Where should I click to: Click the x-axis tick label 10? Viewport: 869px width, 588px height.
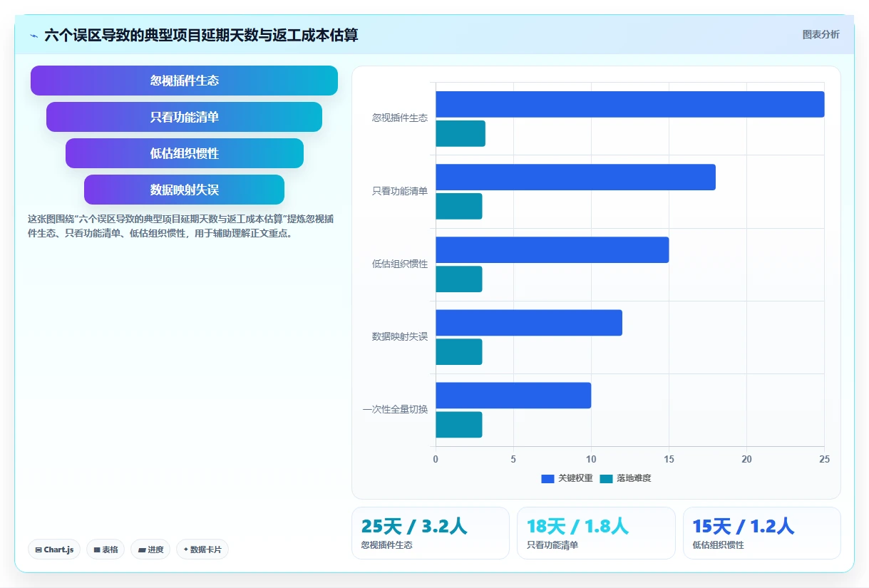point(591,459)
